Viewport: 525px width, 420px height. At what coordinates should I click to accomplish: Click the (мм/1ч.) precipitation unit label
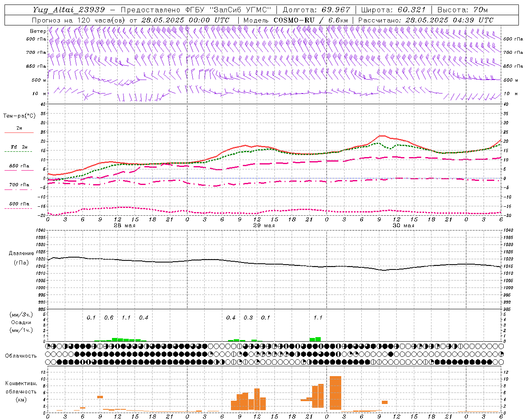(21, 330)
